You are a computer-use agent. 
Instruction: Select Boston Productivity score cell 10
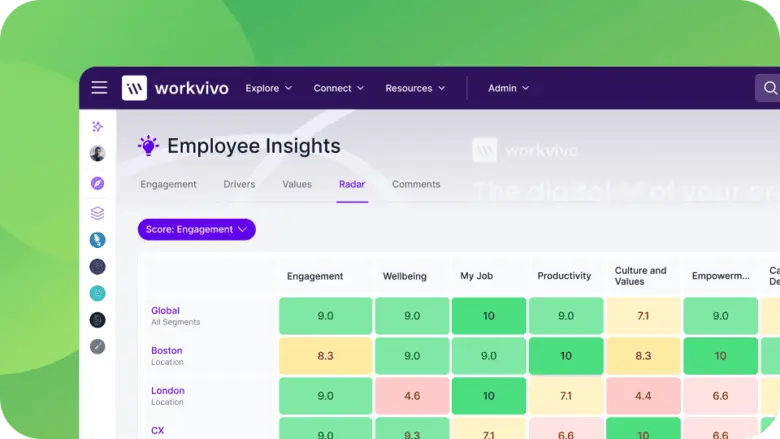(x=566, y=356)
